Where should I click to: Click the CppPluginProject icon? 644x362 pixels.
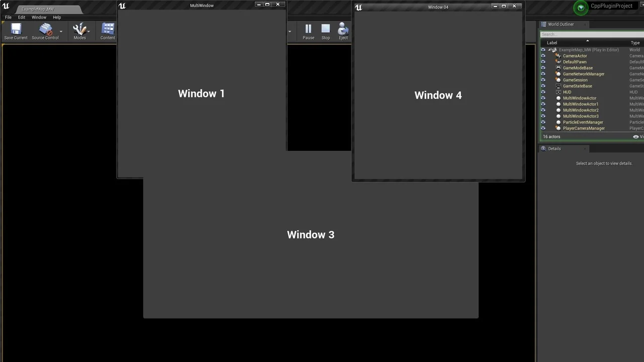[581, 8]
